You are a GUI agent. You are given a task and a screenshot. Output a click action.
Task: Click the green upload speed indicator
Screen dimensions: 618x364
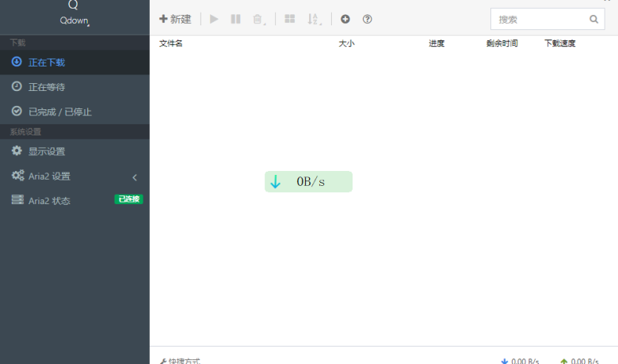tap(579, 361)
